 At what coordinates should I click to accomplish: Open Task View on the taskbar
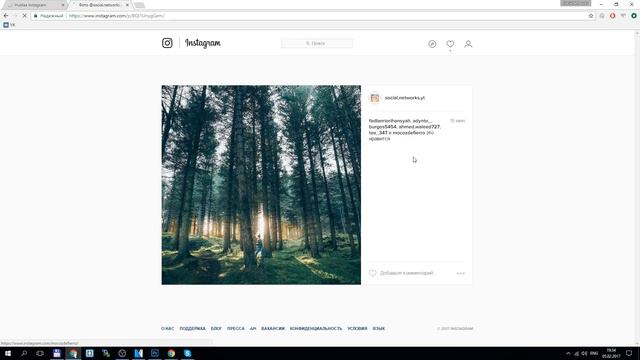point(40,353)
